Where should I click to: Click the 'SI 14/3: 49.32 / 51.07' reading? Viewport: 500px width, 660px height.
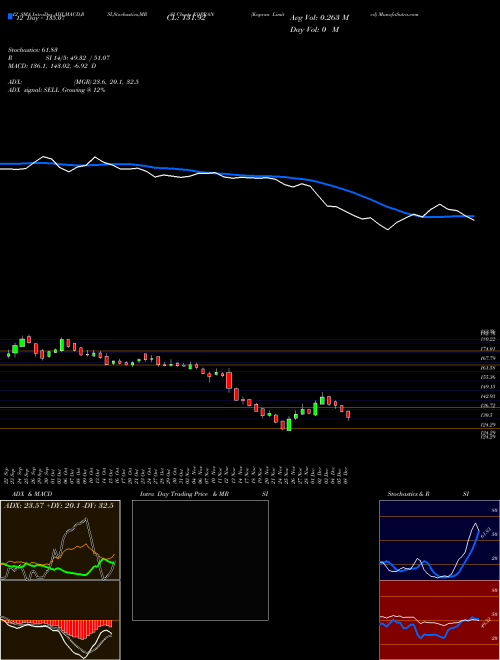point(77,58)
